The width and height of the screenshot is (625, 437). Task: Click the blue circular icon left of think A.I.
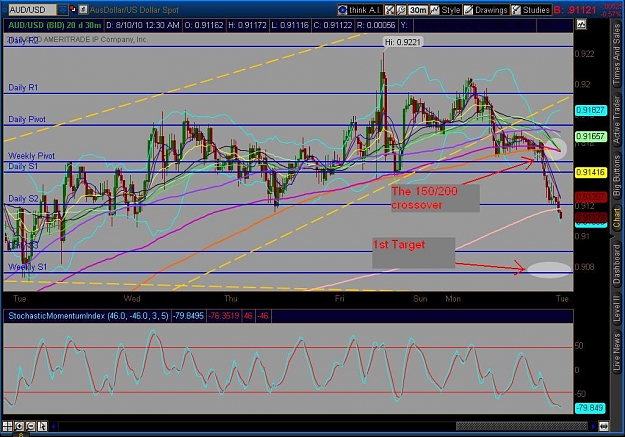342,10
